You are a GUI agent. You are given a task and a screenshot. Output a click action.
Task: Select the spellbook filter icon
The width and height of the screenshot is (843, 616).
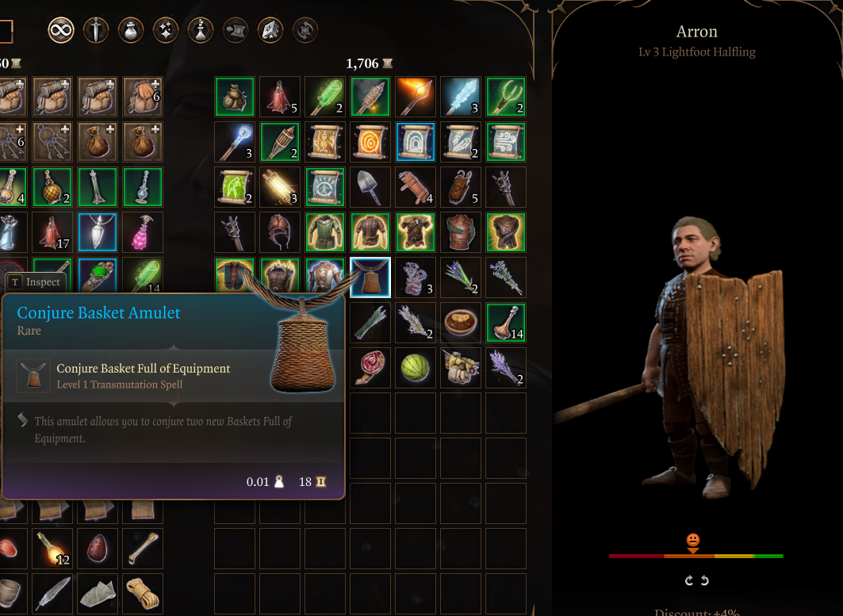270,30
